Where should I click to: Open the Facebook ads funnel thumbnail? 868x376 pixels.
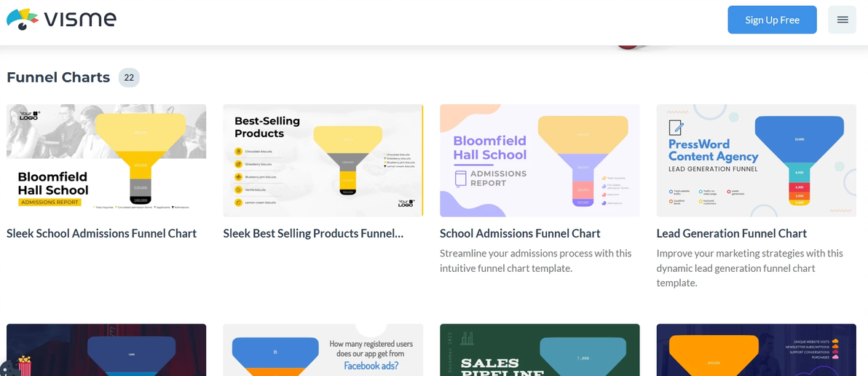tap(323, 350)
